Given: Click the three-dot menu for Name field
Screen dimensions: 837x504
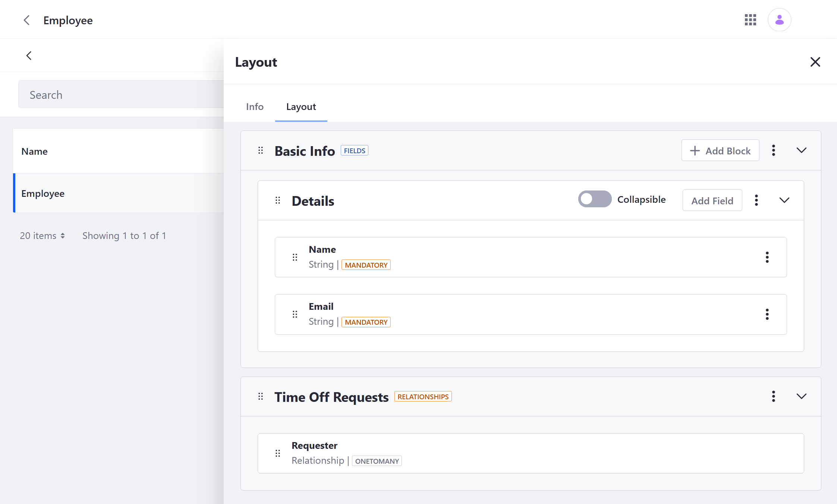Looking at the screenshot, I should tap(767, 257).
